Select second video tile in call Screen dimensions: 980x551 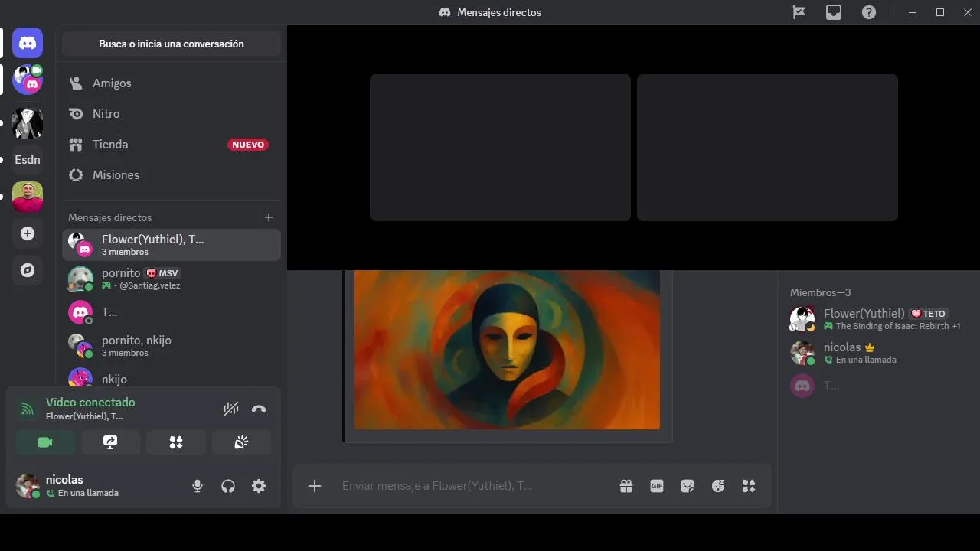pos(767,148)
